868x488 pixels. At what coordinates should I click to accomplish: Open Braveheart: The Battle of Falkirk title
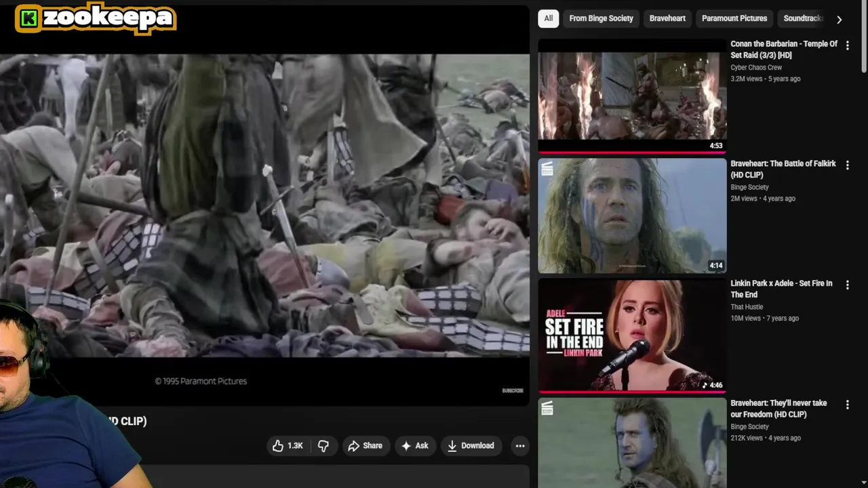pyautogui.click(x=783, y=169)
